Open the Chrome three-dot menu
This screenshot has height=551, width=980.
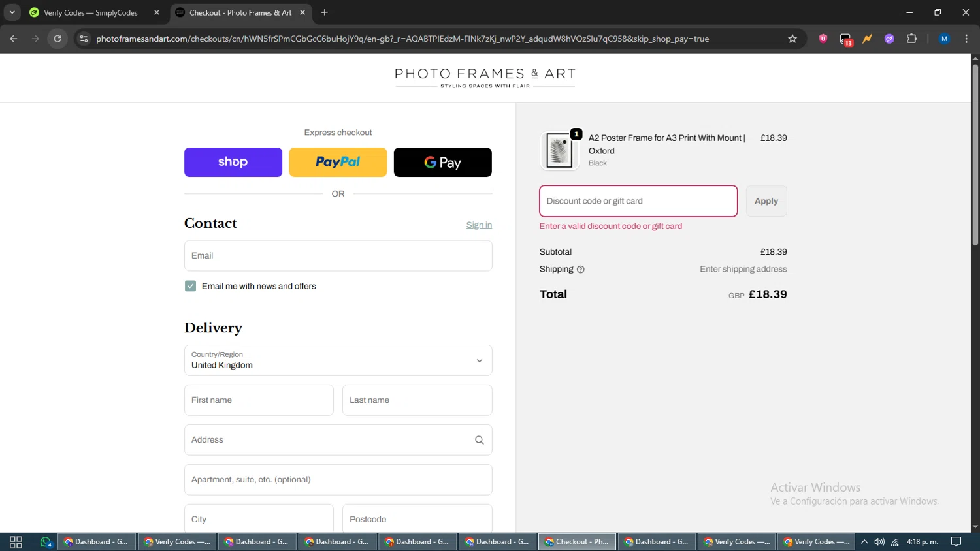pyautogui.click(x=966, y=39)
